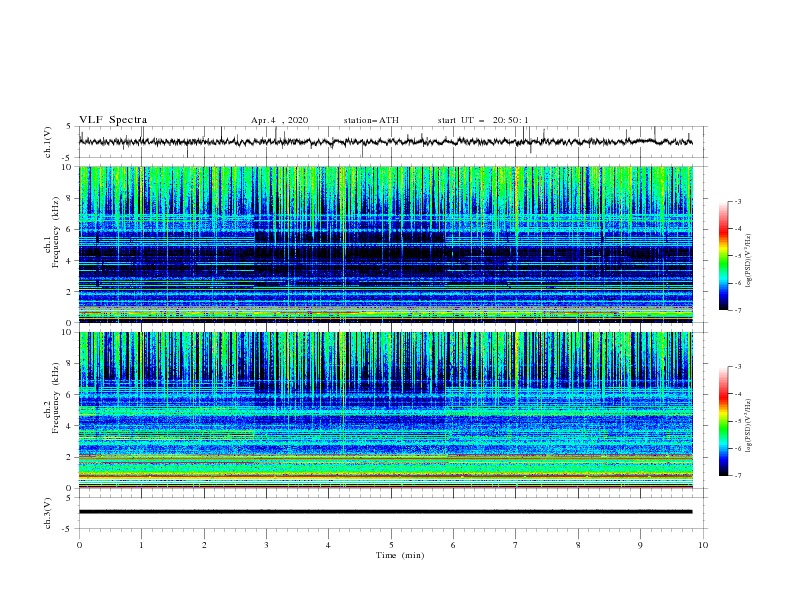Image resolution: width=792 pixels, height=612 pixels.
Task: Click the ch.2 frequency tick "2"
Action: point(70,457)
